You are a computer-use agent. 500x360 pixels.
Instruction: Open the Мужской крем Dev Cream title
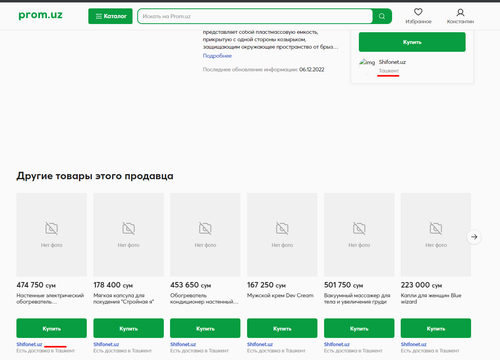point(280,295)
